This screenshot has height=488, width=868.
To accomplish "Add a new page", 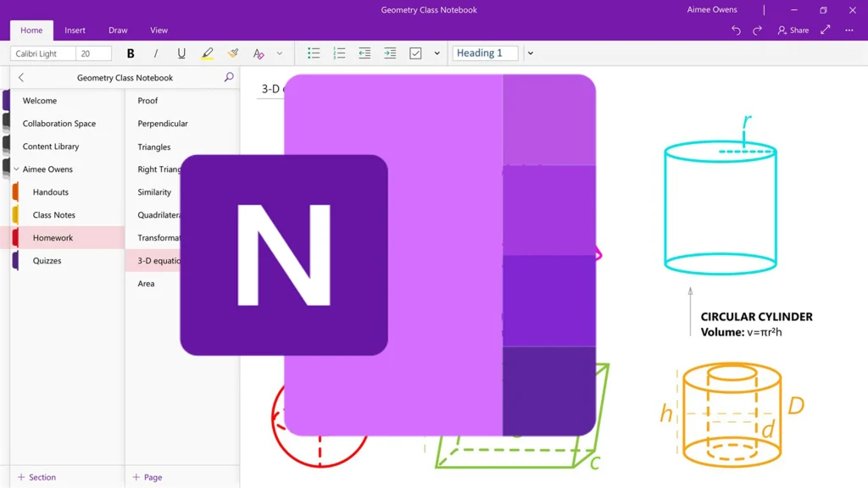I will click(x=147, y=477).
